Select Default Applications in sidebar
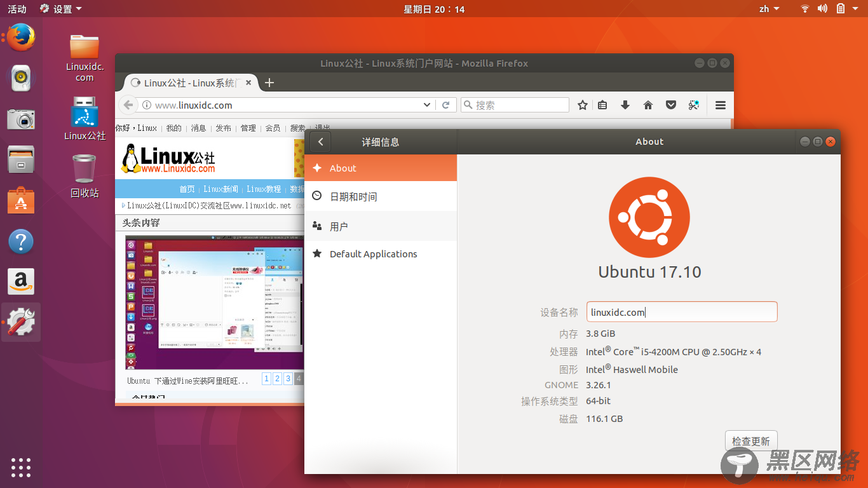 click(x=381, y=254)
